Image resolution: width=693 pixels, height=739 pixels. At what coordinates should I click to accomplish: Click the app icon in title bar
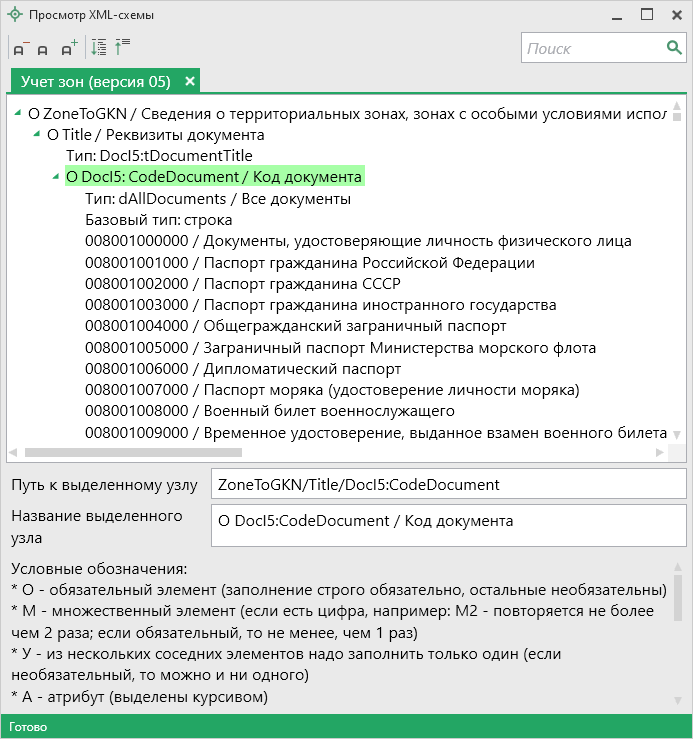[15, 15]
